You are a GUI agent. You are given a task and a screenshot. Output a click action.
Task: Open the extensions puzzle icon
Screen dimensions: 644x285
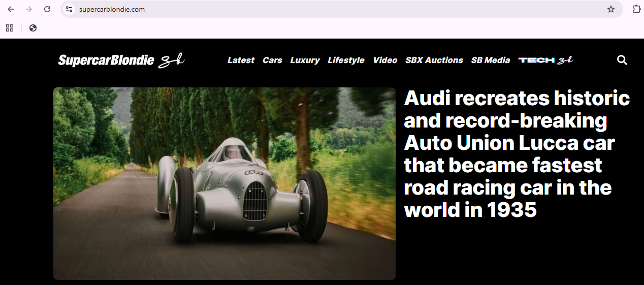(x=636, y=9)
